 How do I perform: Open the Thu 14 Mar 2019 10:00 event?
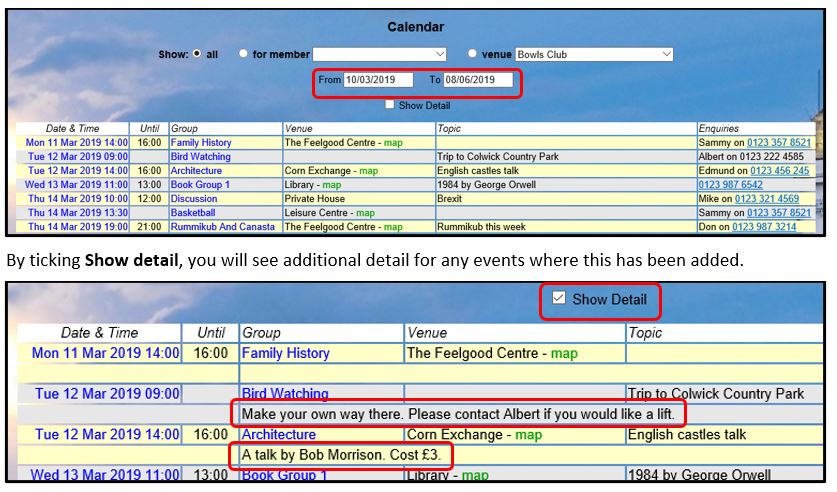click(x=77, y=199)
